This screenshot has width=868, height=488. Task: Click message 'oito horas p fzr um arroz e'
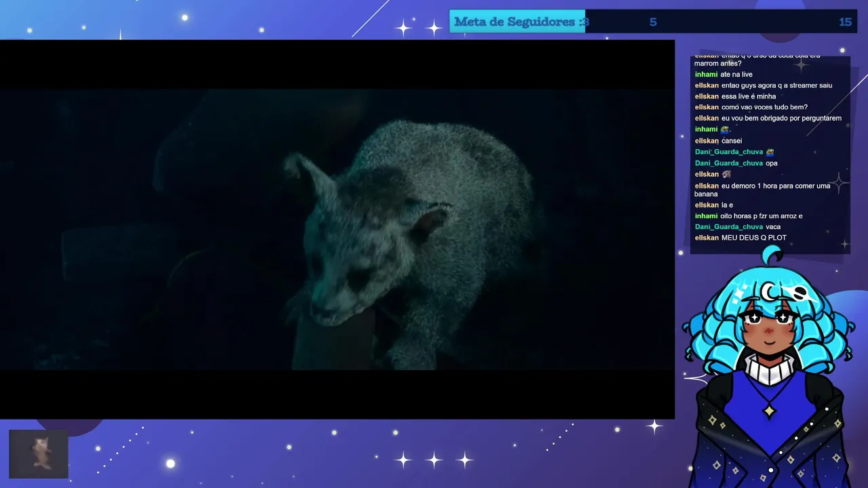(762, 216)
